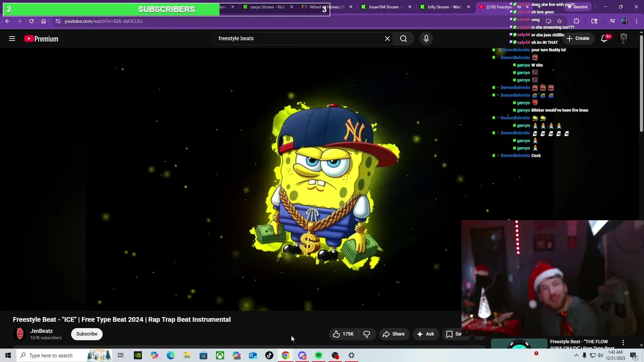This screenshot has height=362, width=644.
Task: Open more options for THE FLOW GOES CRAZY video
Action: (x=623, y=342)
